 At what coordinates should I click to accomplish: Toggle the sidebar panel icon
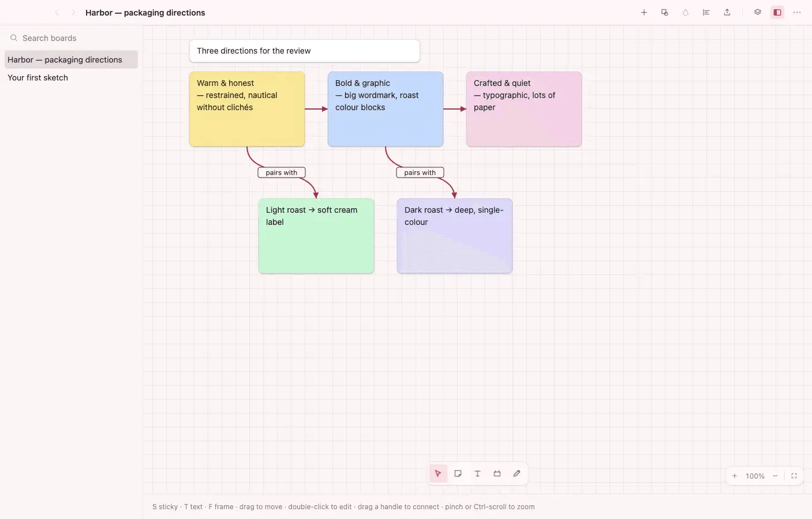point(777,12)
